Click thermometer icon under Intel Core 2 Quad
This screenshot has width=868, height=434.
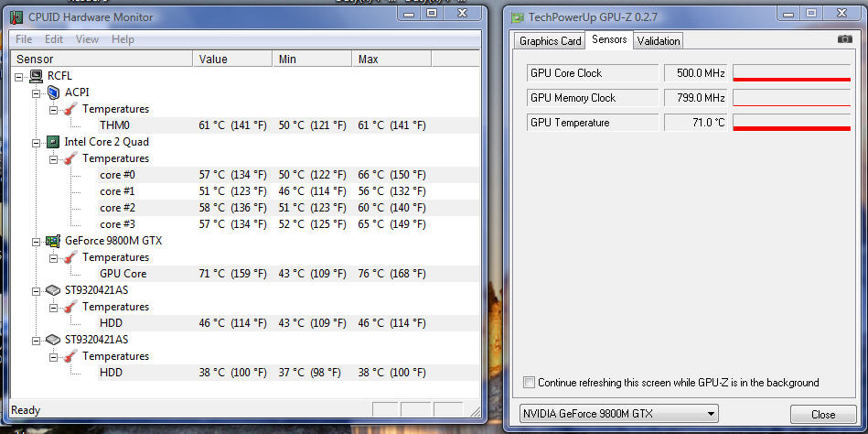point(70,158)
